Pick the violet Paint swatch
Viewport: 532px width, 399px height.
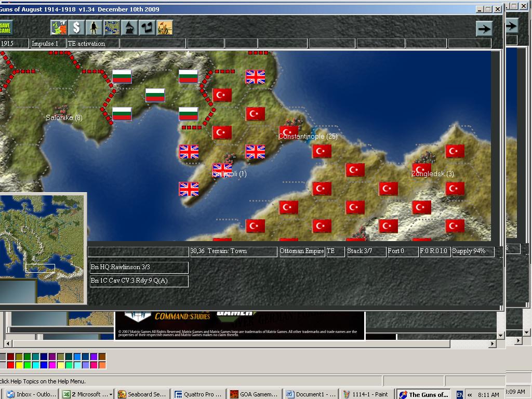click(94, 356)
